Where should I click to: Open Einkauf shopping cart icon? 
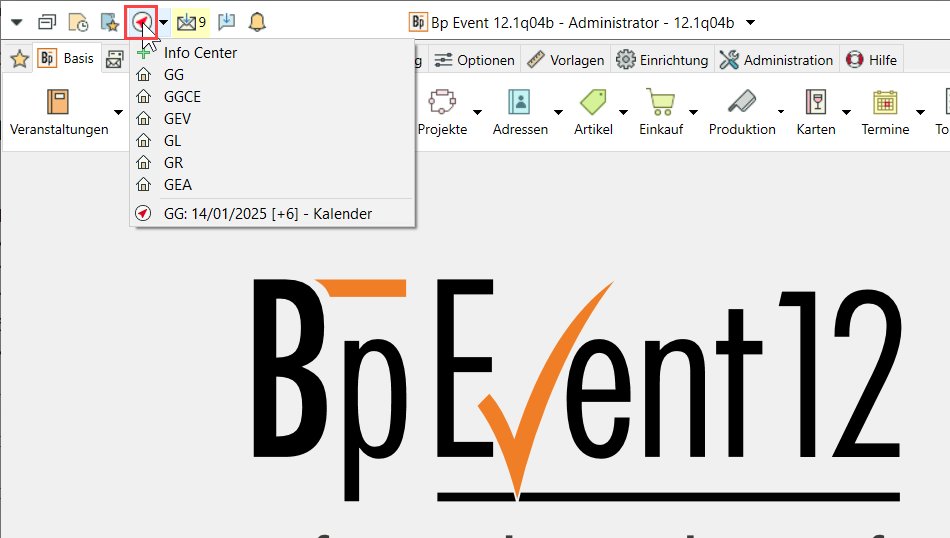tap(659, 103)
